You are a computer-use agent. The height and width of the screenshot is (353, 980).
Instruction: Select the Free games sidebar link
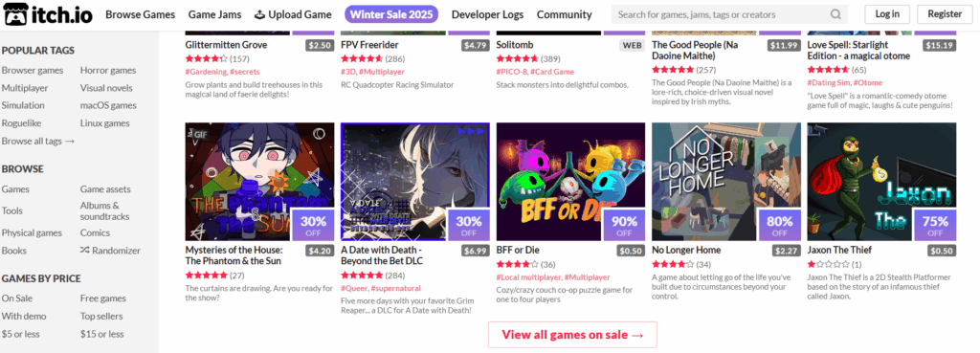tap(103, 298)
